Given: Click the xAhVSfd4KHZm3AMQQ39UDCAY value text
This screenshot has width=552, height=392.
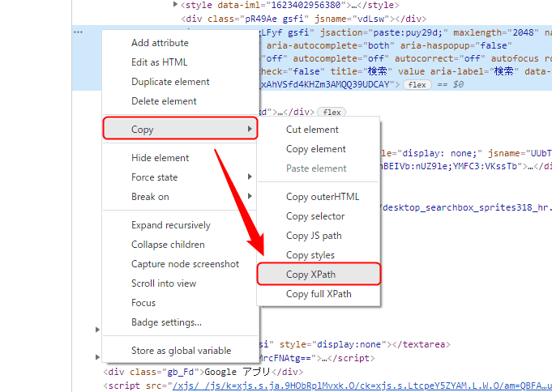Looking at the screenshot, I should [327, 85].
